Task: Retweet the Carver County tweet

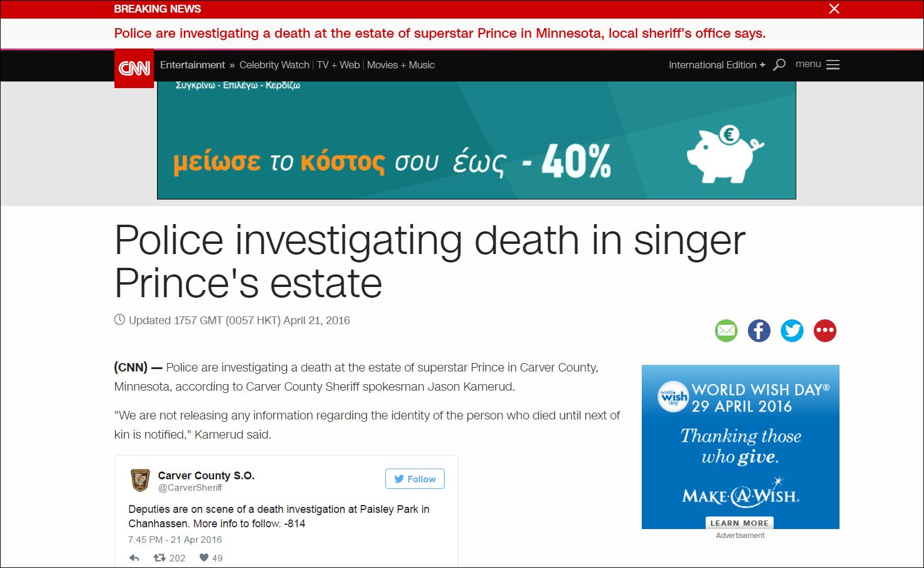Action: 159,558
